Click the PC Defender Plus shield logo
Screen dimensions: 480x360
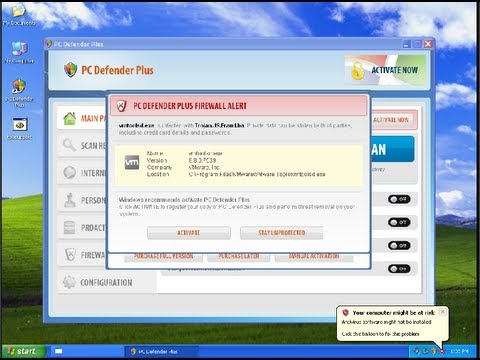[x=70, y=70]
